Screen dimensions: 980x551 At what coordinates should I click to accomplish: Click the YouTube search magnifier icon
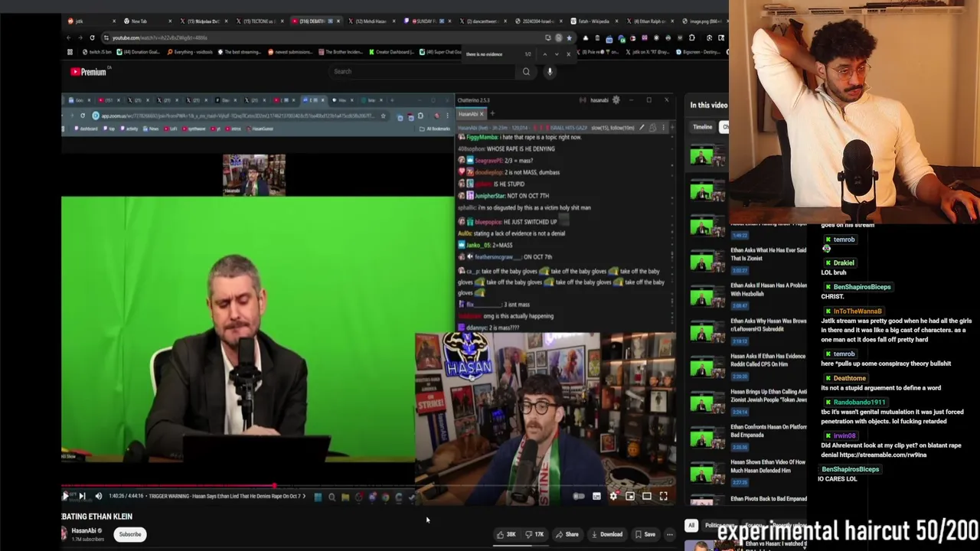point(526,71)
